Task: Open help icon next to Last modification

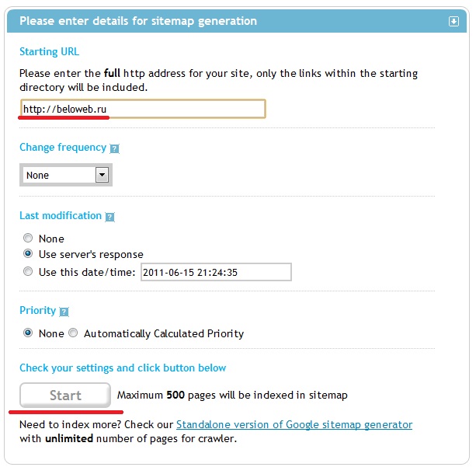Action: click(109, 217)
